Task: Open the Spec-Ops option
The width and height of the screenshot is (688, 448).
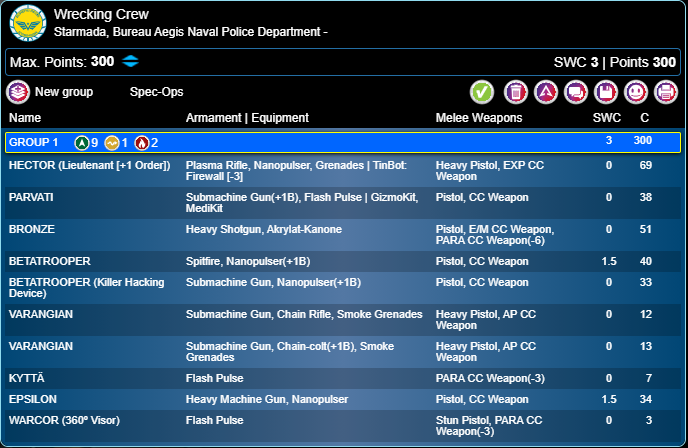Action: click(156, 92)
